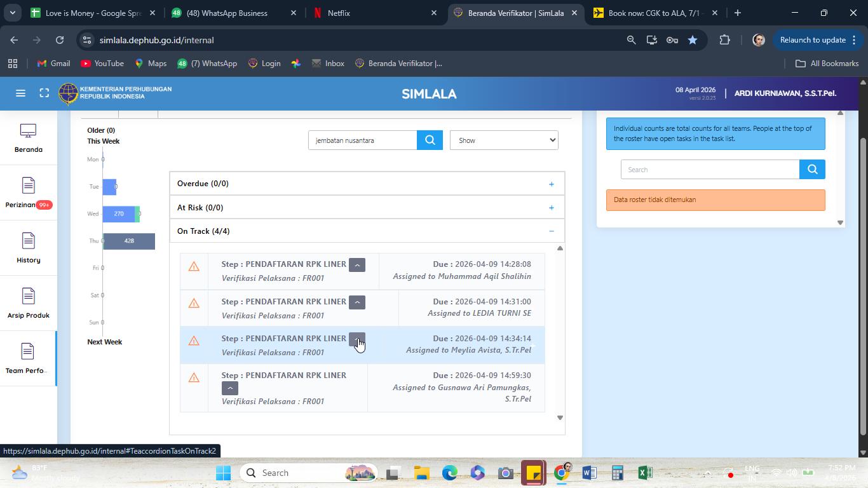Switch to the WhatsApp Business tab
The image size is (868, 488).
[x=231, y=13]
